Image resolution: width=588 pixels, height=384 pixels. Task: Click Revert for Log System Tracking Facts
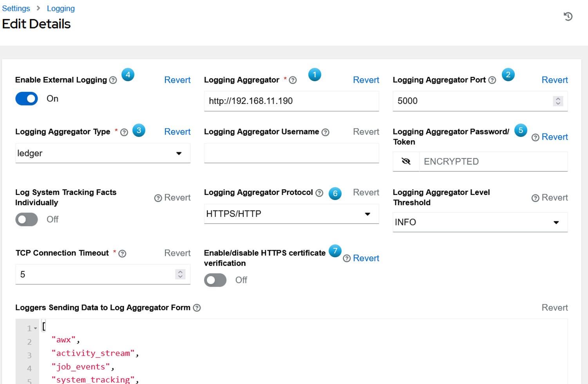pos(177,198)
